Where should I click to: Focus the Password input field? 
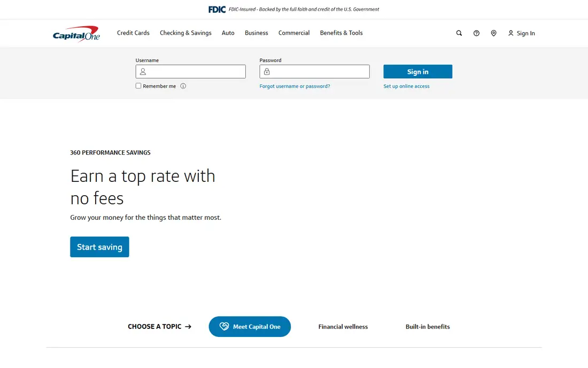(x=315, y=72)
